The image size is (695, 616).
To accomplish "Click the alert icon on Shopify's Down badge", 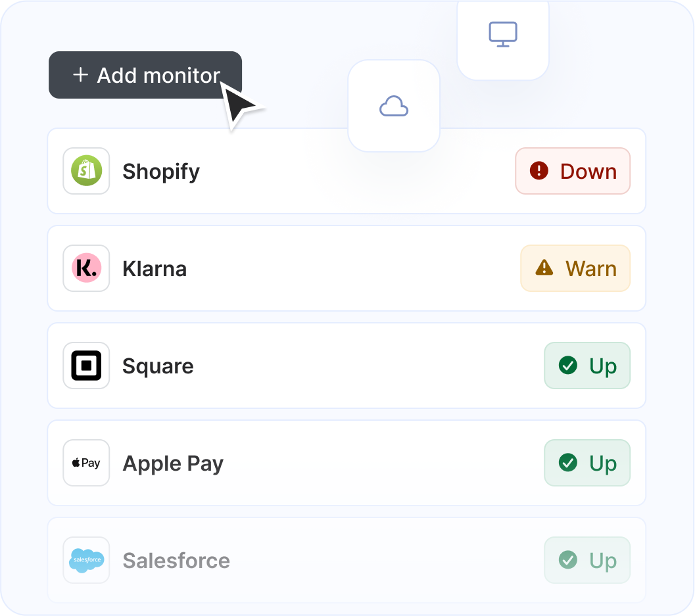I will click(539, 171).
